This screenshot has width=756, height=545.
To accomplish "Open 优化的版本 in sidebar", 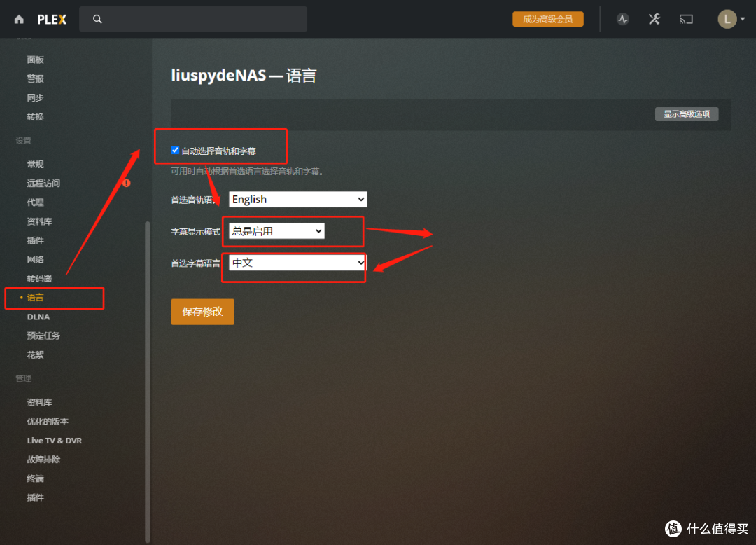I will (x=48, y=422).
